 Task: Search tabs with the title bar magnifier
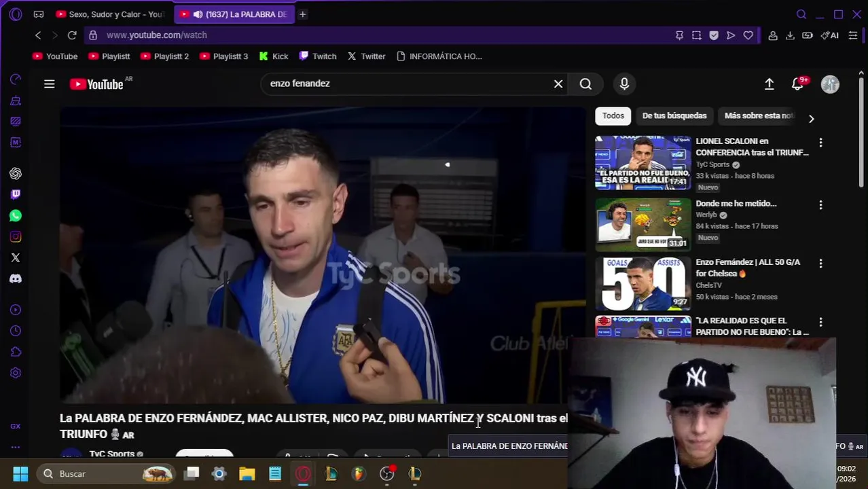801,14
